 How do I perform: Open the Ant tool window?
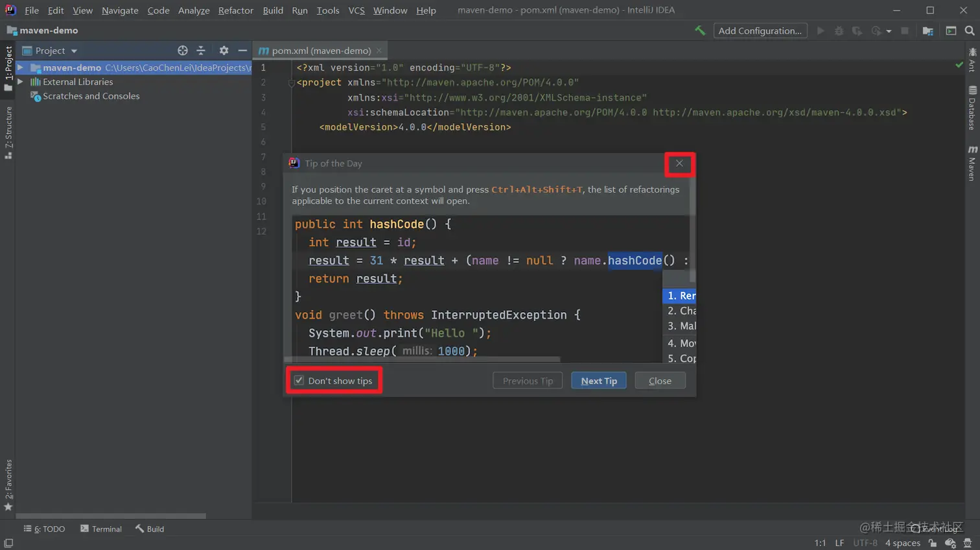coord(972,59)
